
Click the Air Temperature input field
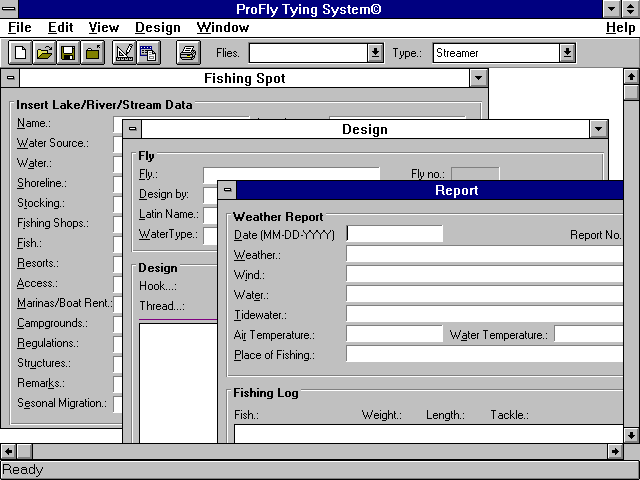394,334
